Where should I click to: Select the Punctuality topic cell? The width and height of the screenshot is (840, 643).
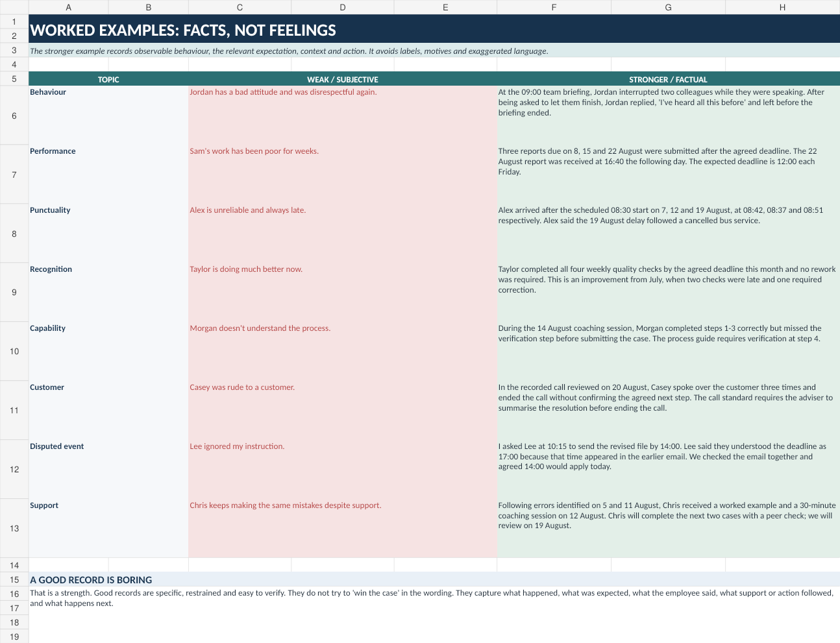coord(108,234)
